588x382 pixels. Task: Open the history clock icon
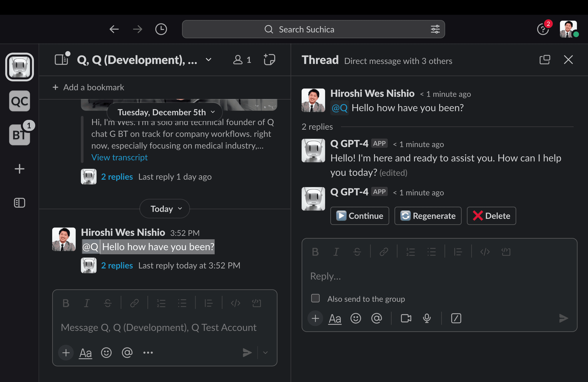click(x=161, y=29)
